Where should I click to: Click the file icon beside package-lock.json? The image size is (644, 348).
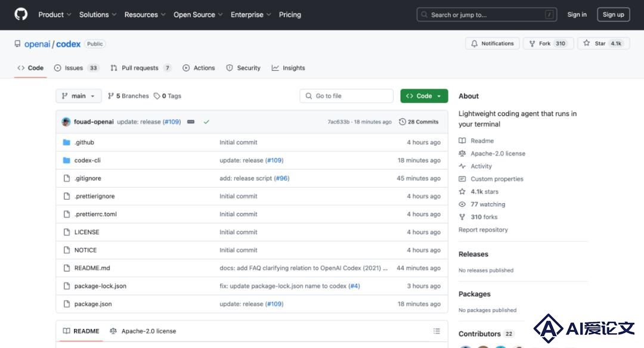click(67, 285)
